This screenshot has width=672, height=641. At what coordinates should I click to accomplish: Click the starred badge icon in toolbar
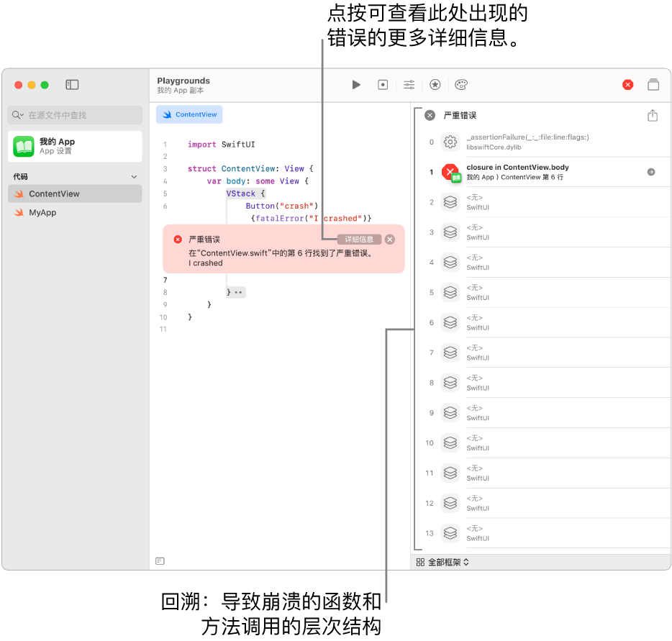435,85
